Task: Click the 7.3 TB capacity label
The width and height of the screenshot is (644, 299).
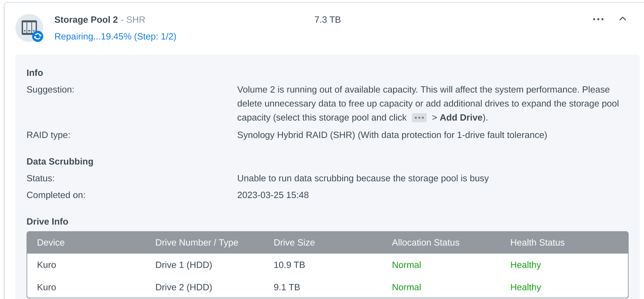Action: pyautogui.click(x=328, y=20)
